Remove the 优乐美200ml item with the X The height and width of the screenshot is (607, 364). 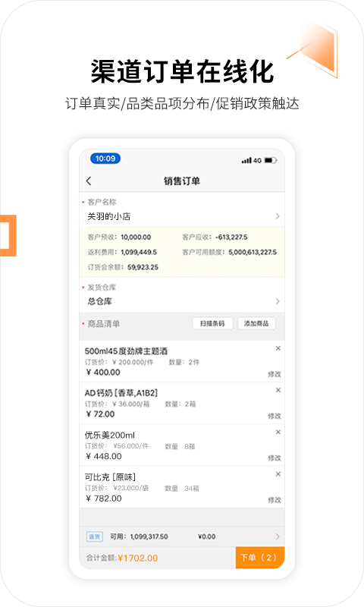tap(278, 432)
